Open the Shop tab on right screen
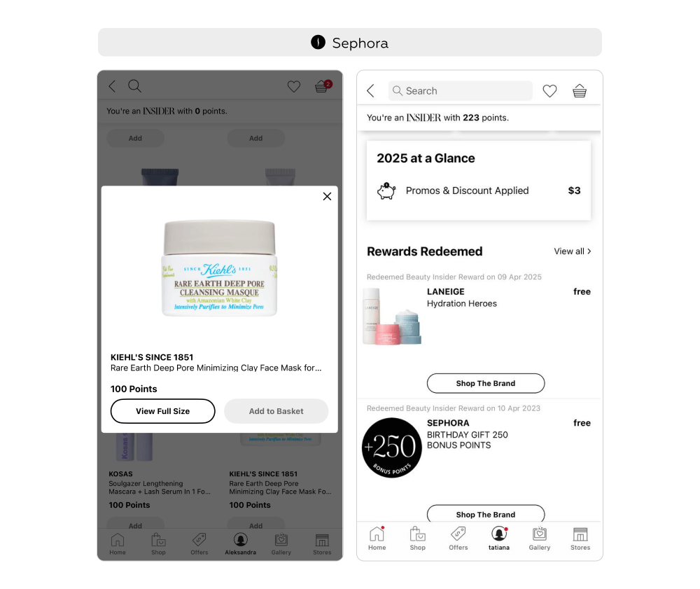700x589 pixels. [417, 538]
